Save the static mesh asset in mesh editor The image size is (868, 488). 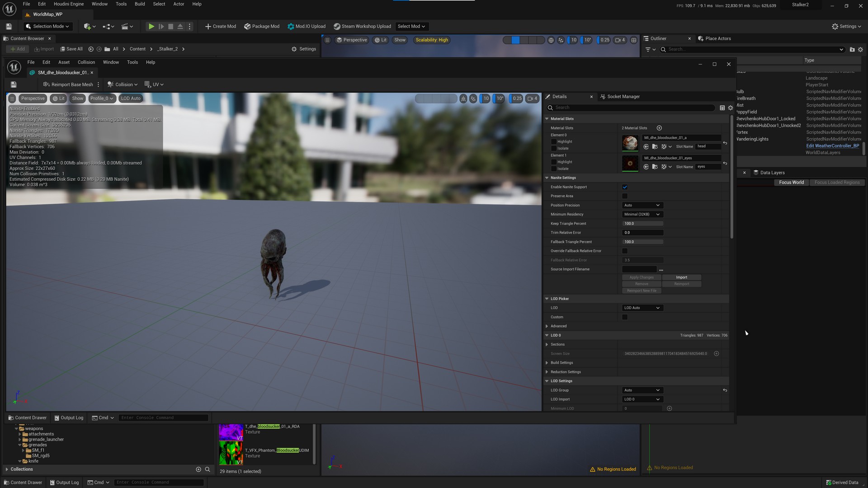pos(14,84)
